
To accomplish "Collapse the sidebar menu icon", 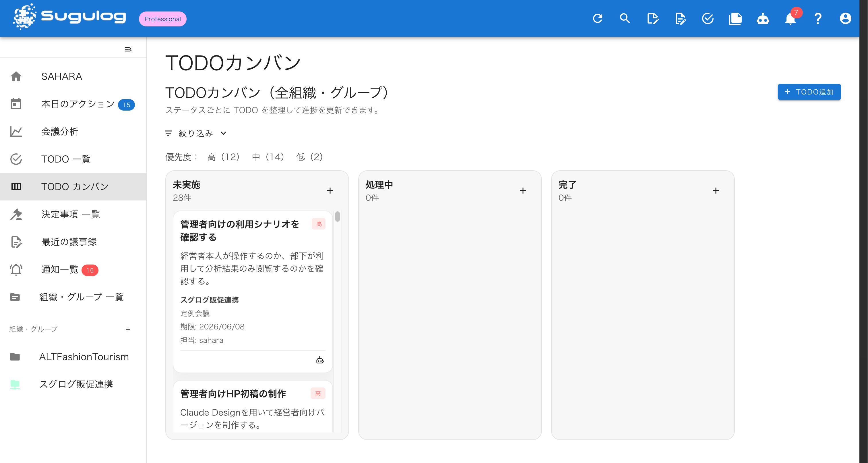I will click(x=128, y=49).
